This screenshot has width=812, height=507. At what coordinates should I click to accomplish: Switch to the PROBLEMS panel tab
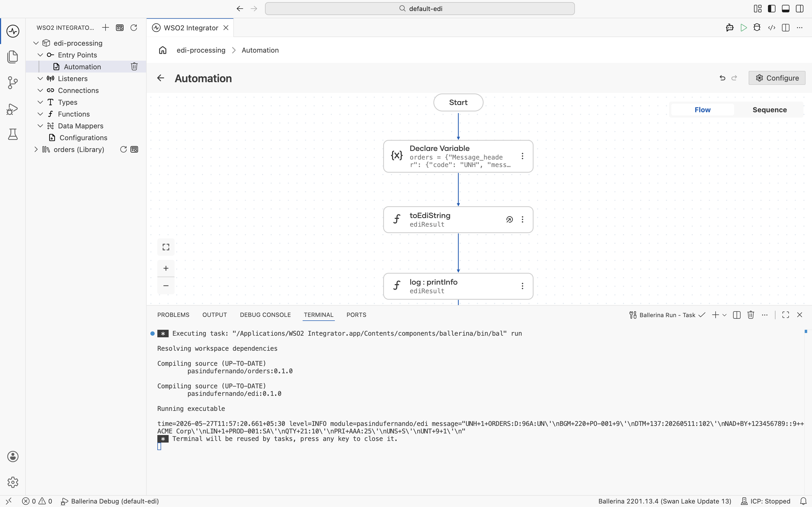pos(173,315)
